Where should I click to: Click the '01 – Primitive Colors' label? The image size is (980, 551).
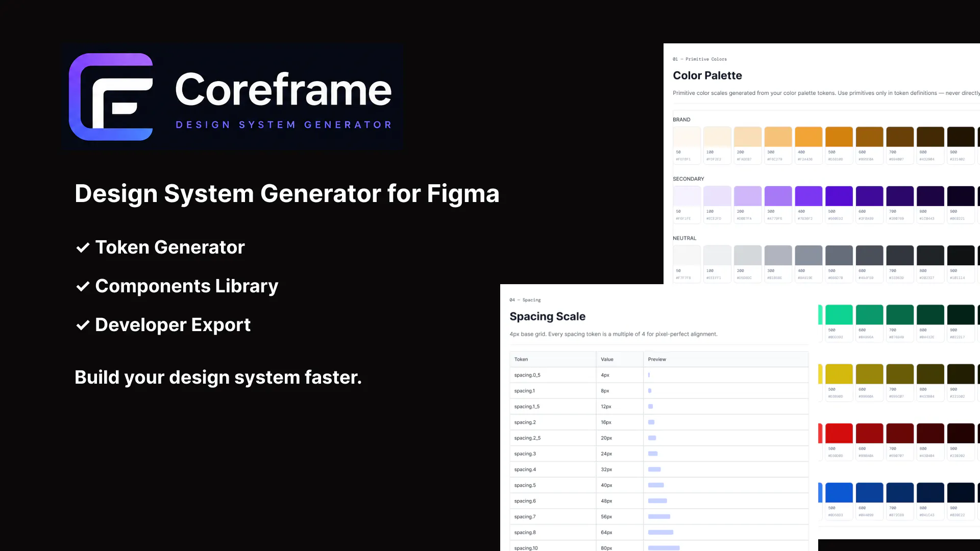700,59
